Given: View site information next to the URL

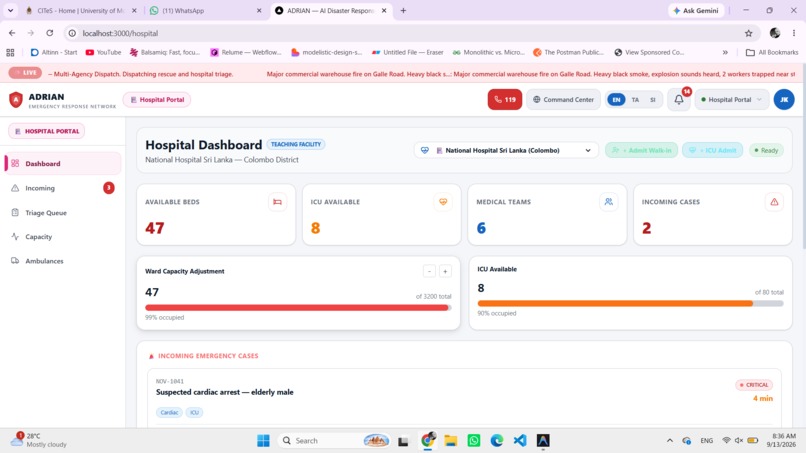Looking at the screenshot, I should tap(72, 33).
